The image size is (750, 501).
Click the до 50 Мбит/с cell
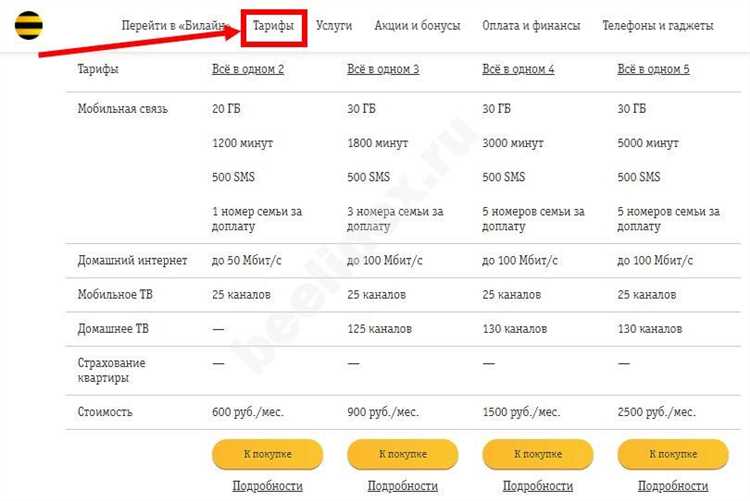[x=247, y=260]
